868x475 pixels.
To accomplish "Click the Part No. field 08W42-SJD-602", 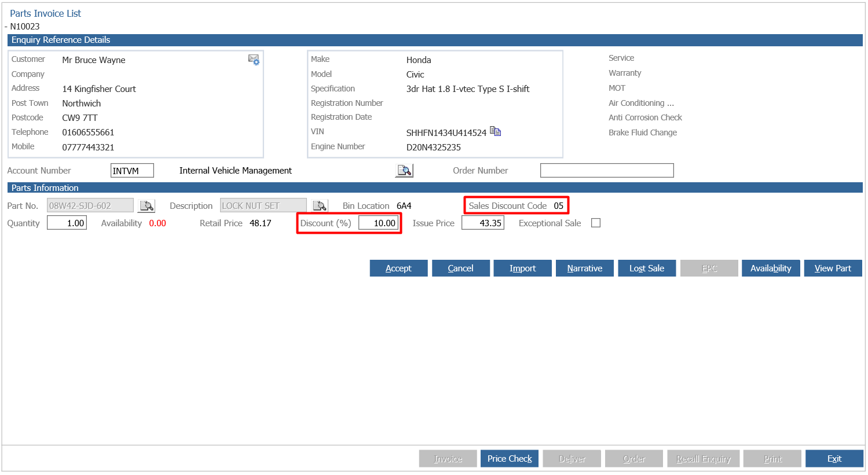I will tap(90, 205).
